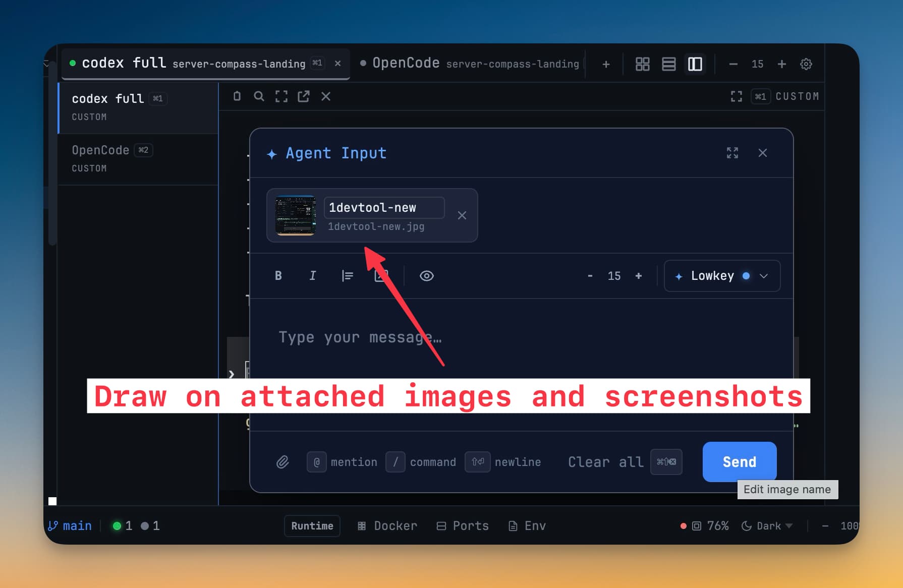Pop out terminal in external window
The height and width of the screenshot is (588, 903).
click(303, 96)
